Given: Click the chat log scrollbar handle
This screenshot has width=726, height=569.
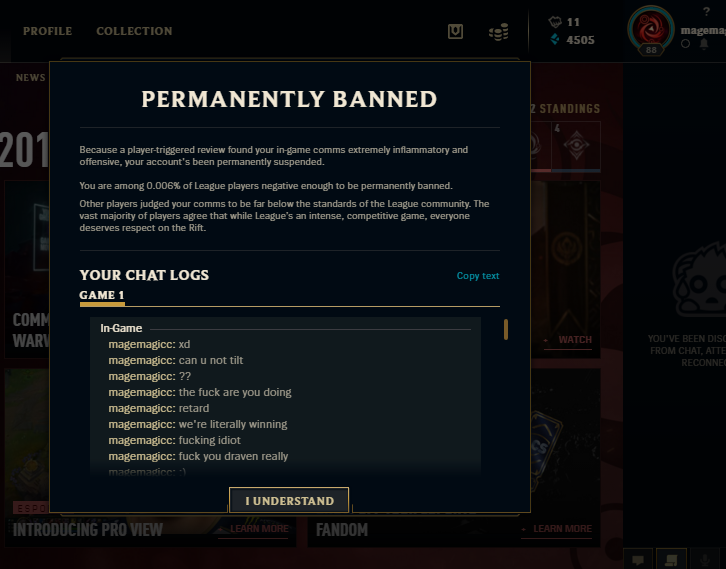Looking at the screenshot, I should pos(506,329).
